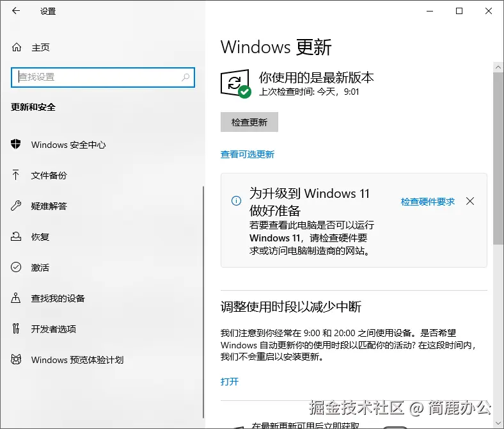504x429 pixels.
Task: Click 上次检查时间 text
Action: [x=308, y=92]
